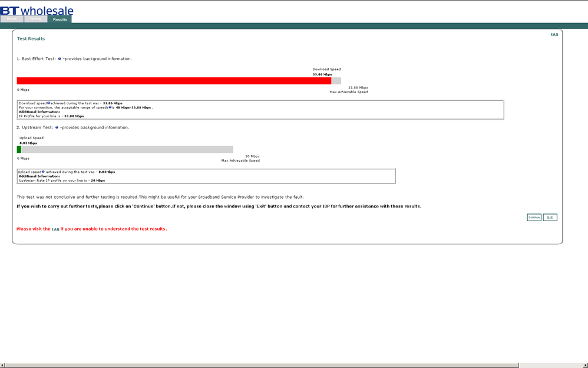This screenshot has width=588, height=368.
Task: Click the BT wholesale logo
Action: click(x=37, y=11)
